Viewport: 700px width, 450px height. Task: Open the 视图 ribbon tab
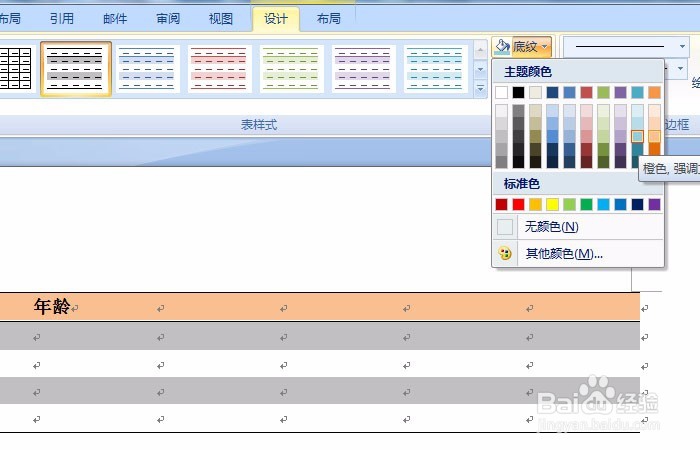[x=221, y=18]
